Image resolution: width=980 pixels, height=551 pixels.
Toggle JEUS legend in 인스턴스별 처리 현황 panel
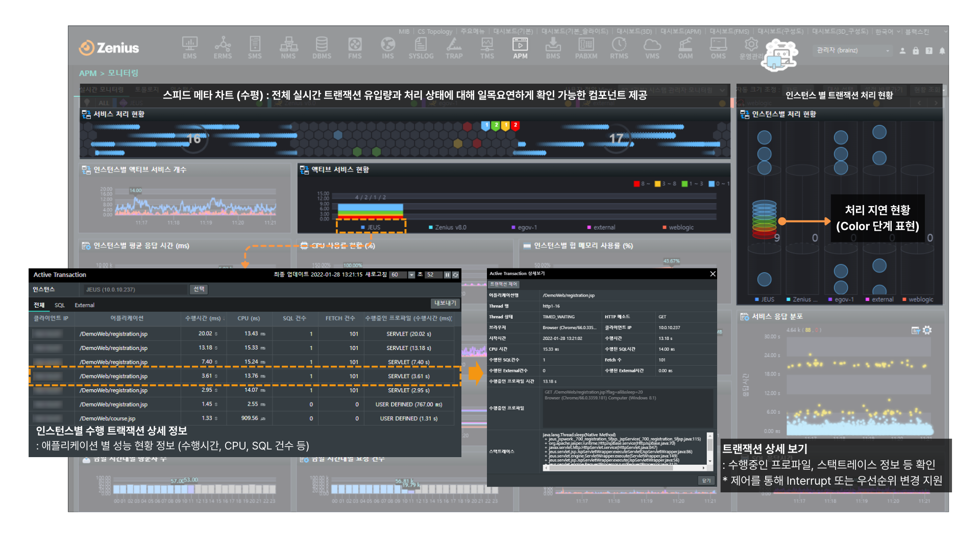tap(765, 299)
